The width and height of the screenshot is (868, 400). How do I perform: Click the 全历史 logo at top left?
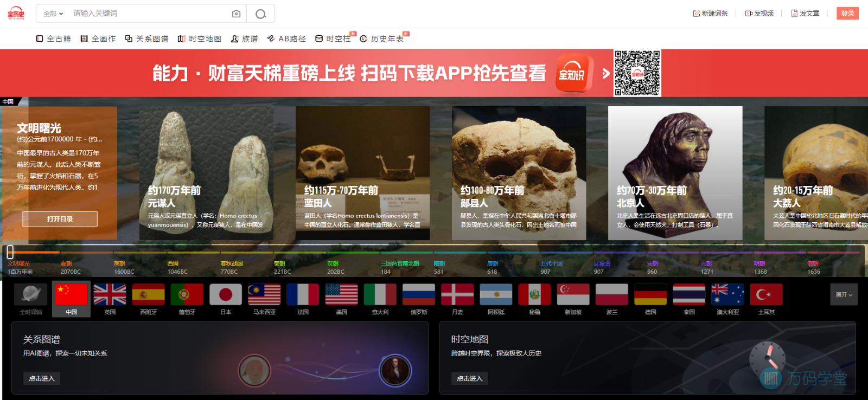16,13
